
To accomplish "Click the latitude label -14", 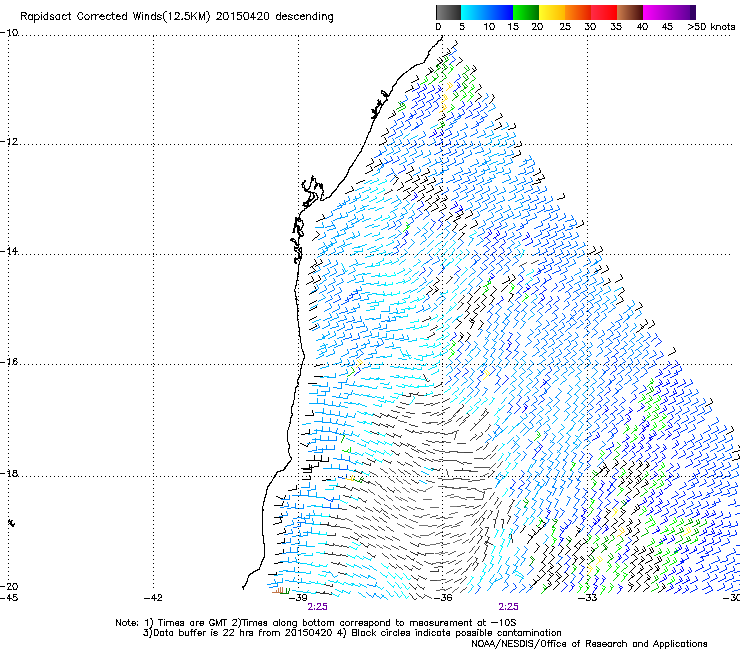I will 9,251.
